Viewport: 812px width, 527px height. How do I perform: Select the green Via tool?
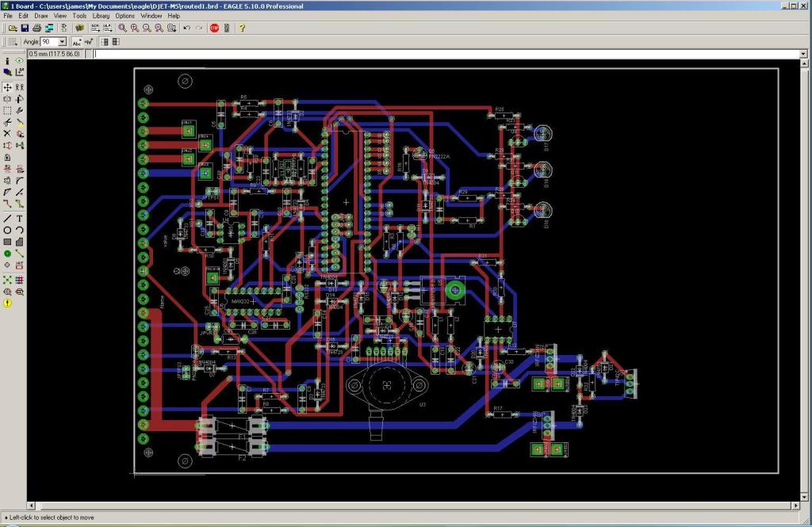click(x=7, y=254)
